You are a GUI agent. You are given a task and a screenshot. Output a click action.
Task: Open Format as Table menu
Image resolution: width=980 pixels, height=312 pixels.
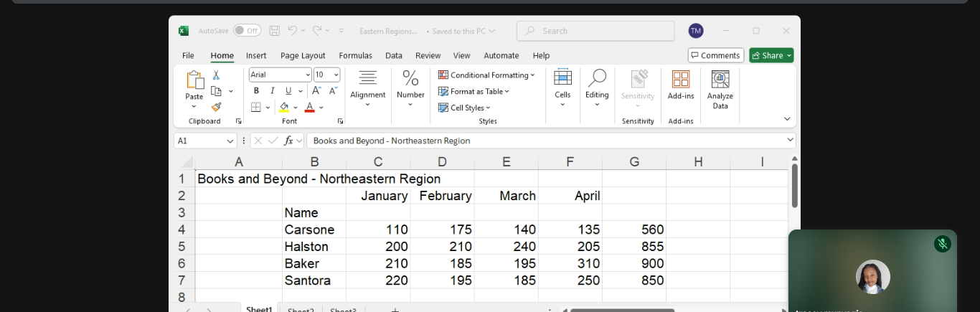click(473, 91)
